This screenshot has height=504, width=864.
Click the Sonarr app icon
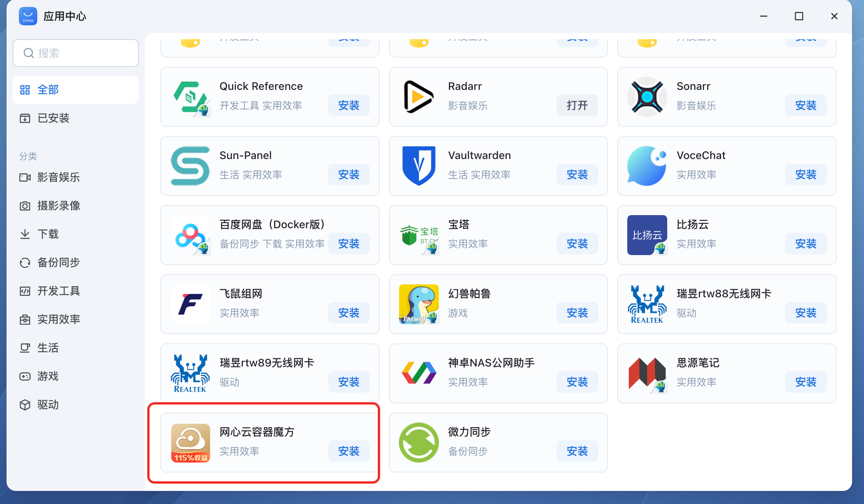pos(647,97)
